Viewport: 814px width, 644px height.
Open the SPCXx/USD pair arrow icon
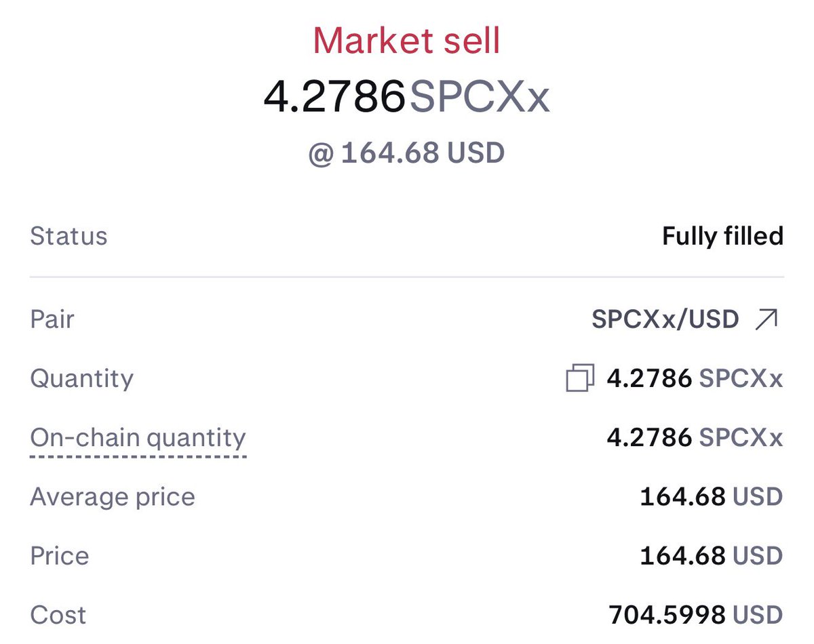click(x=767, y=319)
